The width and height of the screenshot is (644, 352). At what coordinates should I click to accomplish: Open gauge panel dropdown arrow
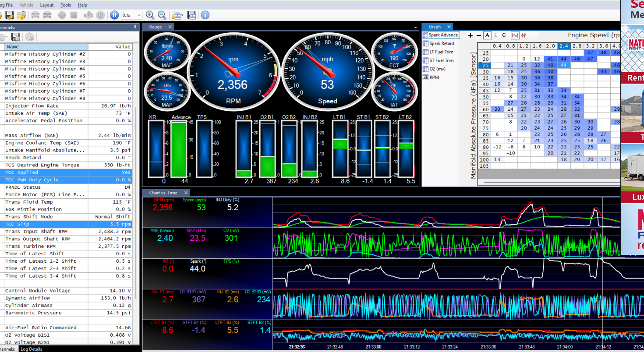[x=415, y=27]
